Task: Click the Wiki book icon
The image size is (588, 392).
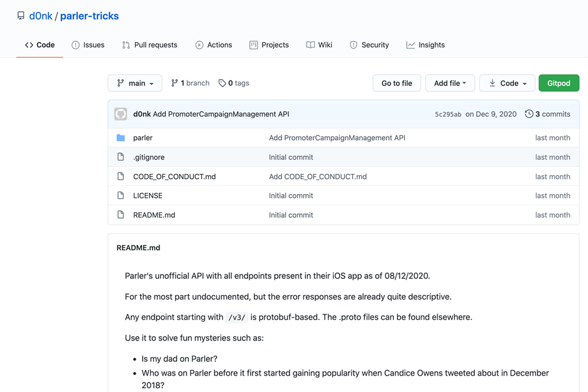Action: [310, 45]
